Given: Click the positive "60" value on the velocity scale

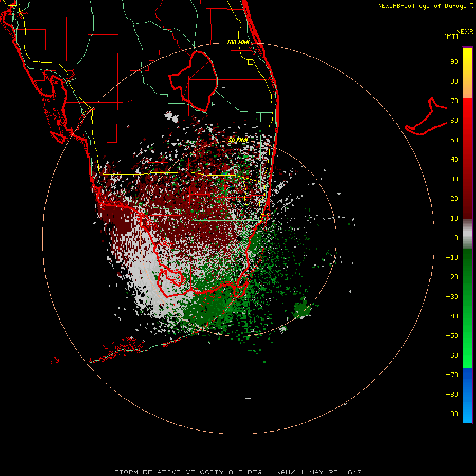Looking at the screenshot, I should click(x=454, y=121).
